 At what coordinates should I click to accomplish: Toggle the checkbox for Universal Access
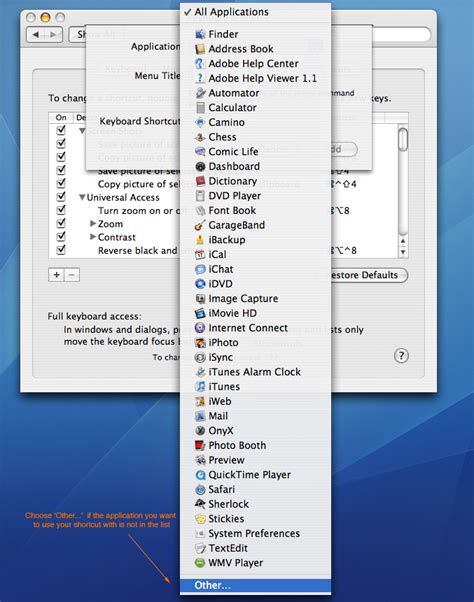[x=61, y=197]
